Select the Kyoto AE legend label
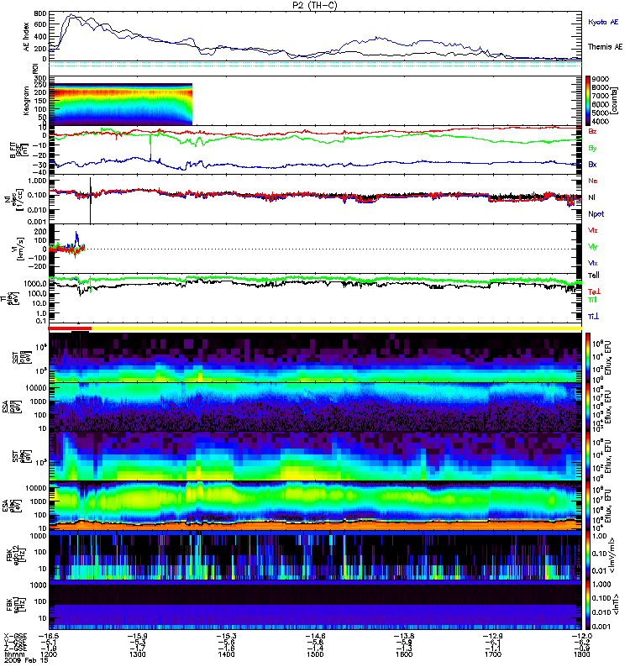 (x=603, y=22)
